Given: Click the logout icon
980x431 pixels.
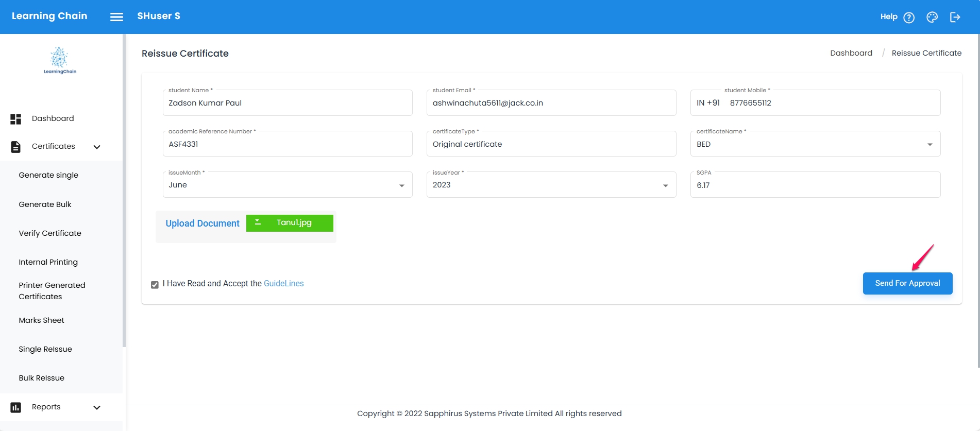Looking at the screenshot, I should pyautogui.click(x=955, y=18).
